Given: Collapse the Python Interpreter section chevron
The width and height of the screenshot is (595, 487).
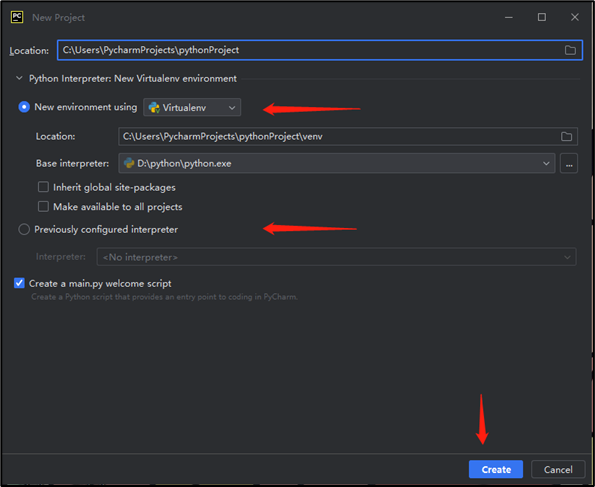Looking at the screenshot, I should coord(19,78).
